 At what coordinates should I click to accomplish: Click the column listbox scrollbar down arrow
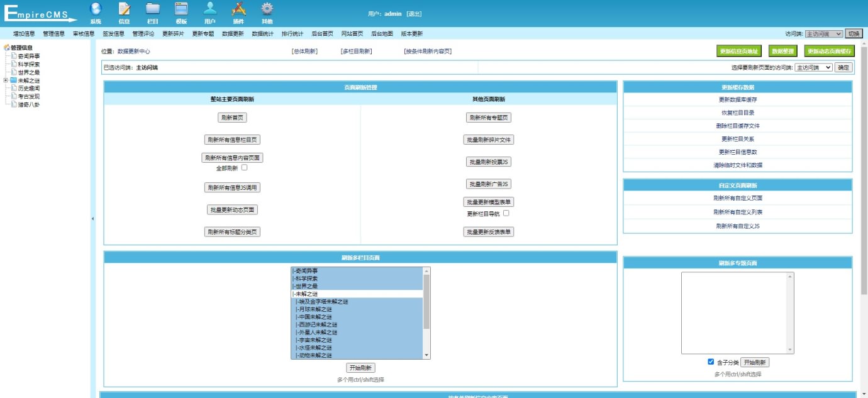click(427, 355)
